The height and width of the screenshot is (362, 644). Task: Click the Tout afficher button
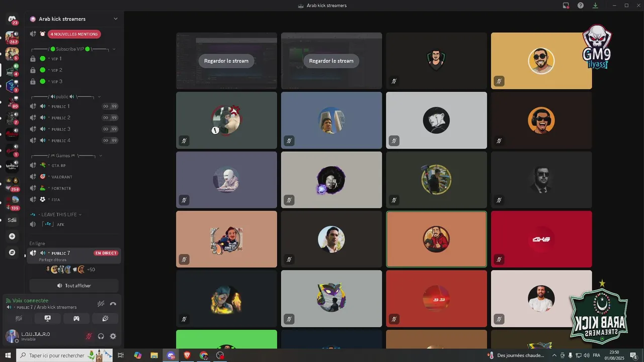point(74,286)
